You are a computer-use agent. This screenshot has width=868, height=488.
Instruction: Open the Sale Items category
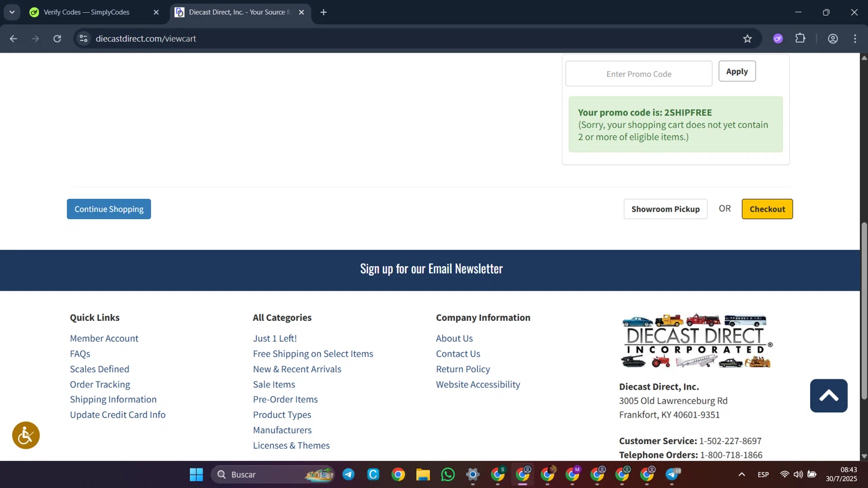pos(274,385)
